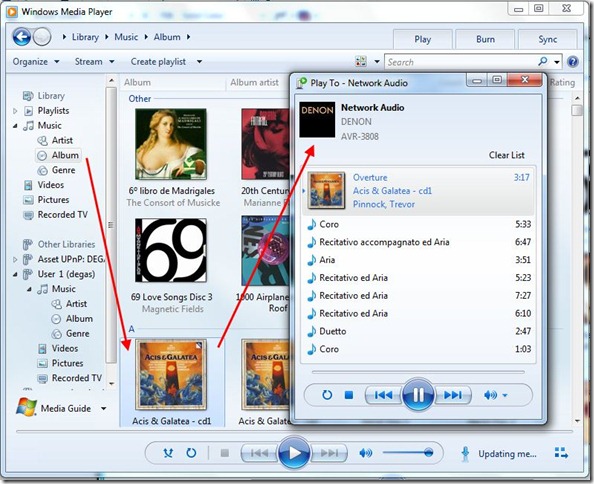The height and width of the screenshot is (484, 594).
Task: Sort by the Album artist column header
Action: pos(254,82)
